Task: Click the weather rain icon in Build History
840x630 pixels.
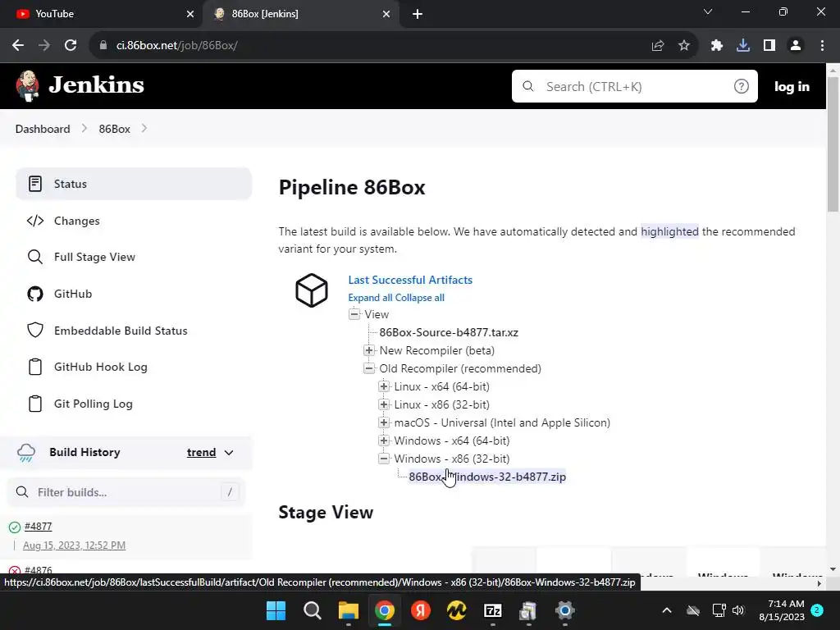Action: tap(25, 453)
